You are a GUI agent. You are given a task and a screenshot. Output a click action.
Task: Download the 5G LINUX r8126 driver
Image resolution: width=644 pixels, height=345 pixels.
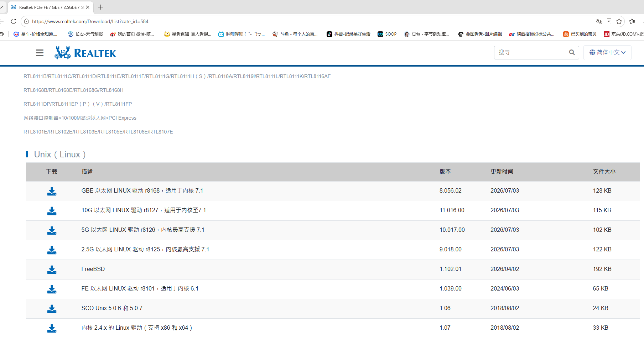52,230
